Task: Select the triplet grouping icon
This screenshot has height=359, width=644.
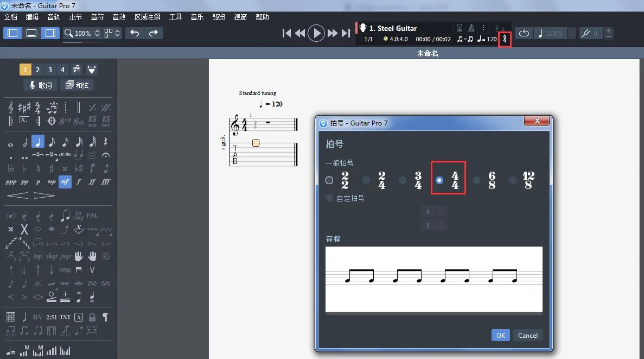Action: tap(37, 155)
